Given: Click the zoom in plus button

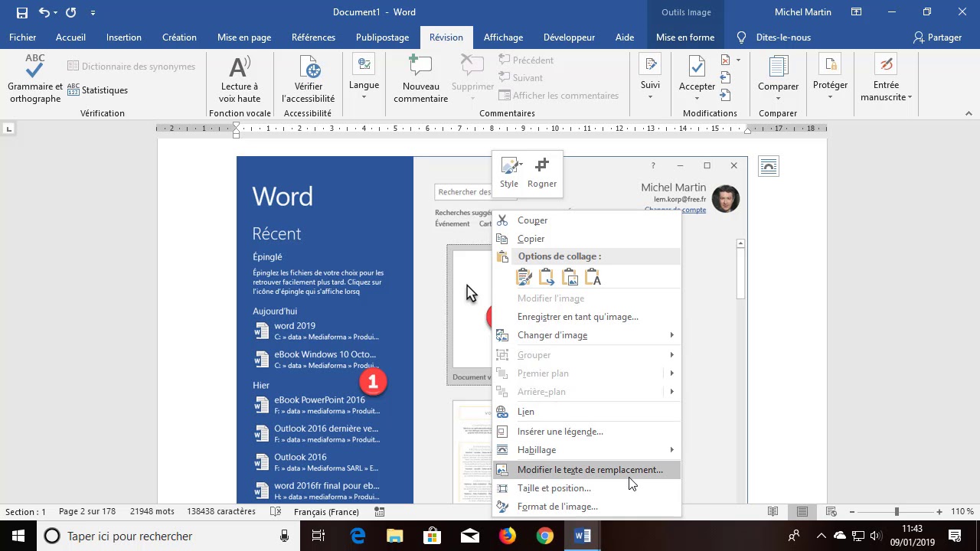Looking at the screenshot, I should pyautogui.click(x=939, y=512).
